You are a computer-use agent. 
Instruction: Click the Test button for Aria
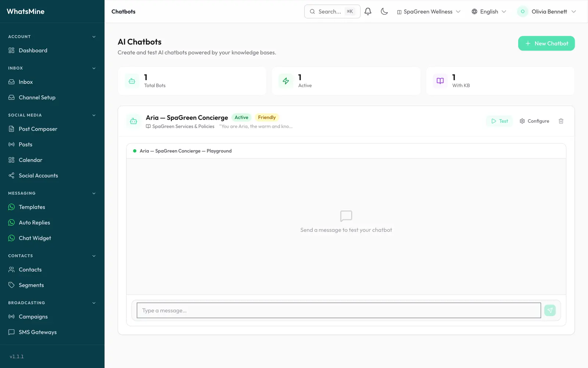[499, 121]
